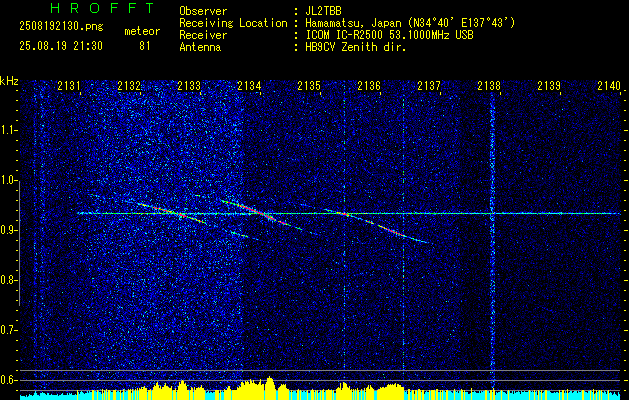Click the Antenna label
The height and width of the screenshot is (400, 629).
tap(200, 47)
